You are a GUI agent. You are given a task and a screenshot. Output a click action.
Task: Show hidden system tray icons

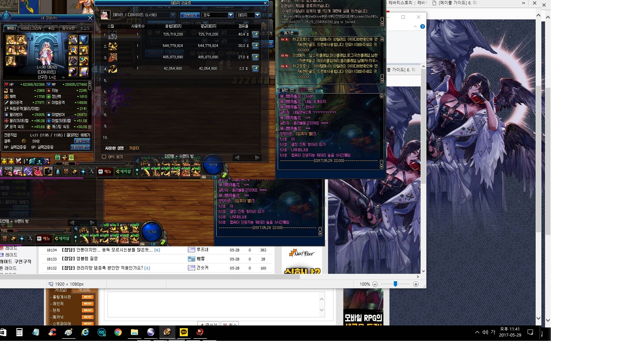coord(477,332)
